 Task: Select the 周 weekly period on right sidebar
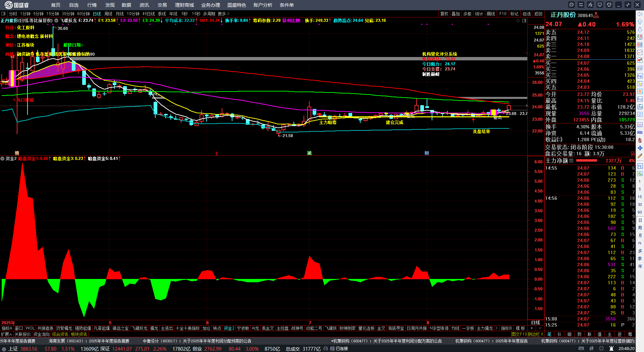640,228
